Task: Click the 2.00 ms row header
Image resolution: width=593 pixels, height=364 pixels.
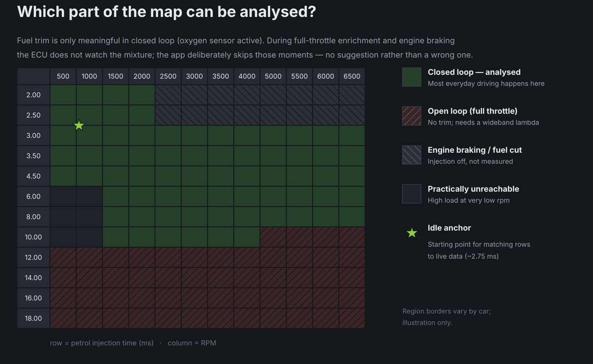Action: point(33,95)
